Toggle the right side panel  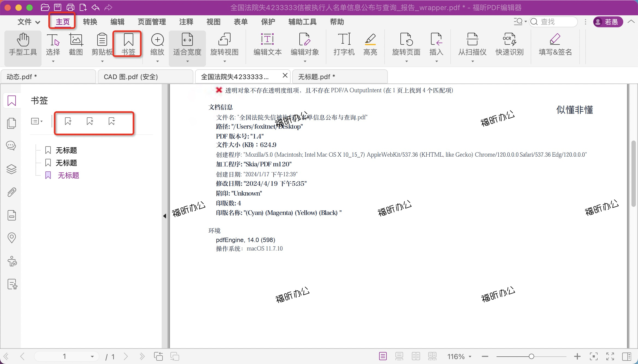click(x=627, y=356)
